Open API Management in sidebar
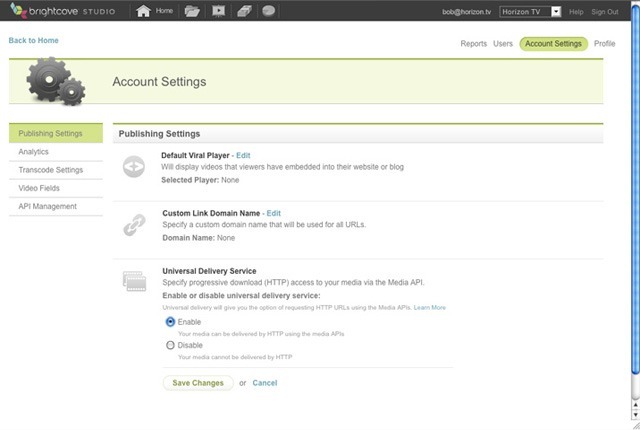This screenshot has width=640, height=430. [x=56, y=206]
